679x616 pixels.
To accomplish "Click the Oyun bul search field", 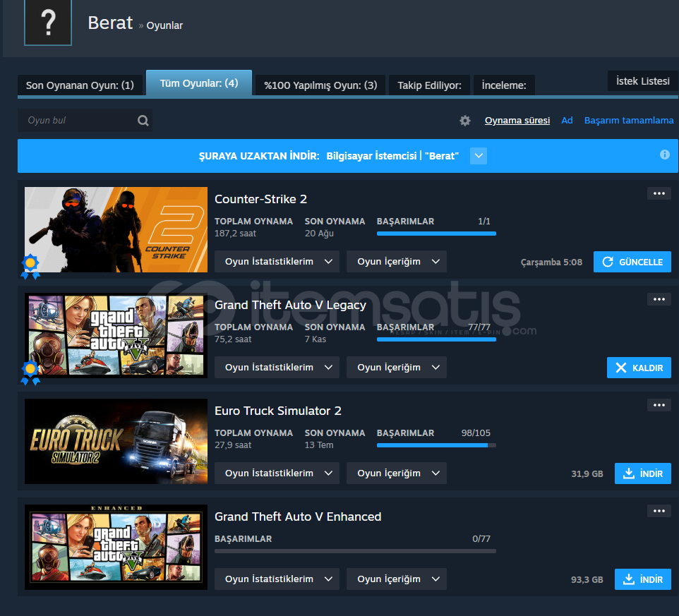I will click(78, 121).
